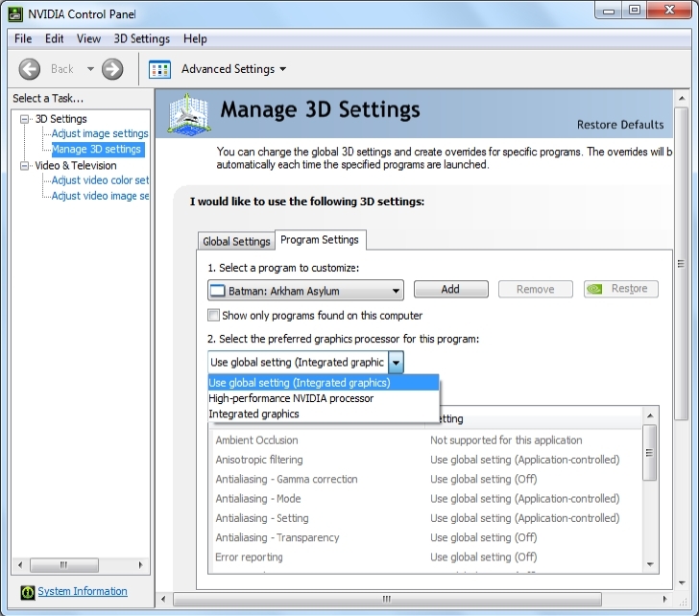Click the settings list scrollbar thumb
This screenshot has height=616, width=699.
[x=649, y=453]
